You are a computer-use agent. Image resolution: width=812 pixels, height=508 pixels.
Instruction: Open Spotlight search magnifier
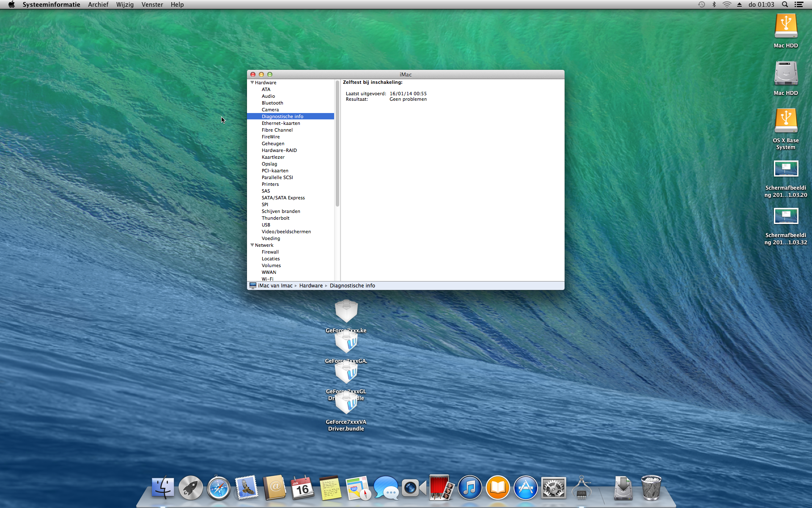click(x=785, y=5)
